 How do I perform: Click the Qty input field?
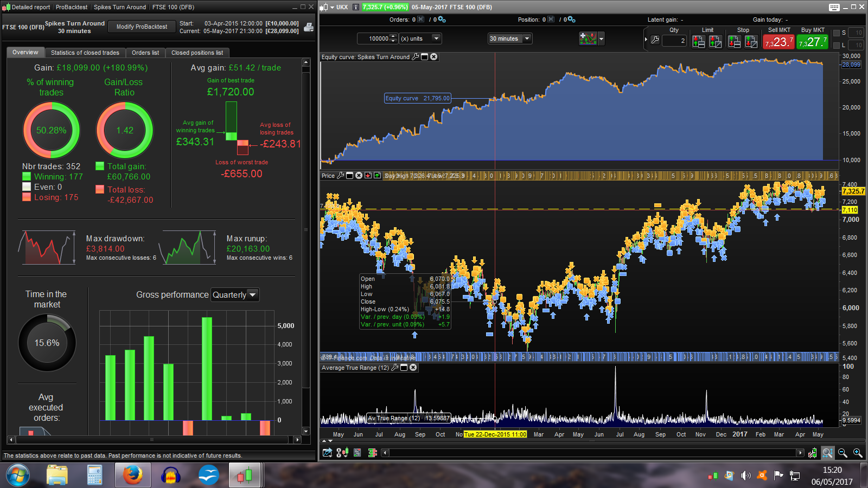[674, 41]
